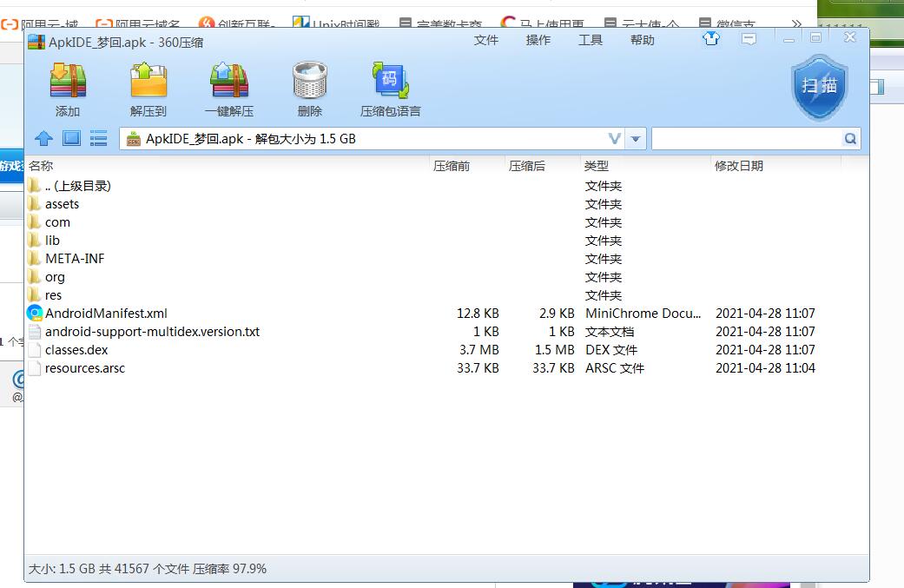904x588 pixels.
Task: Switch to large icon view mode
Action: (x=71, y=139)
